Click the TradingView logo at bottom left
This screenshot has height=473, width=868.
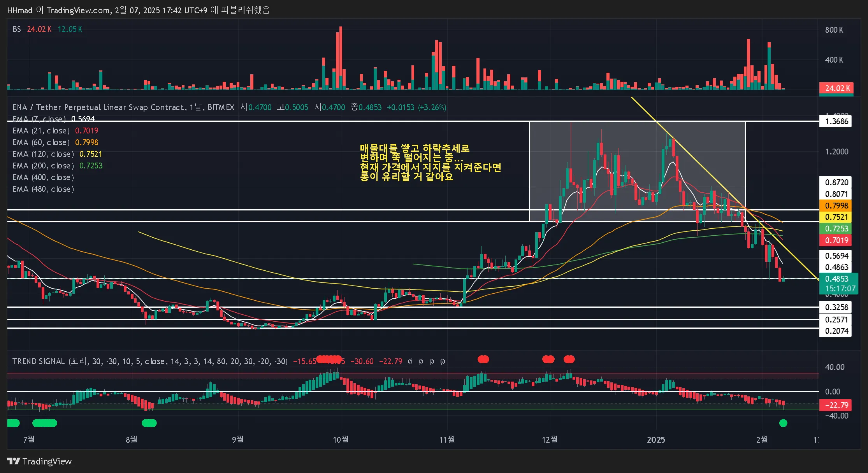point(39,461)
